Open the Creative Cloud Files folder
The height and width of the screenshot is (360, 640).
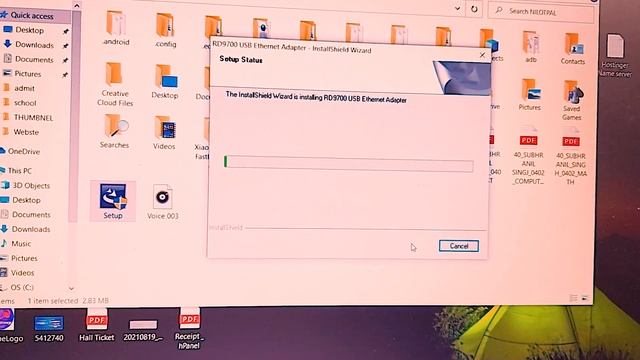(115, 84)
